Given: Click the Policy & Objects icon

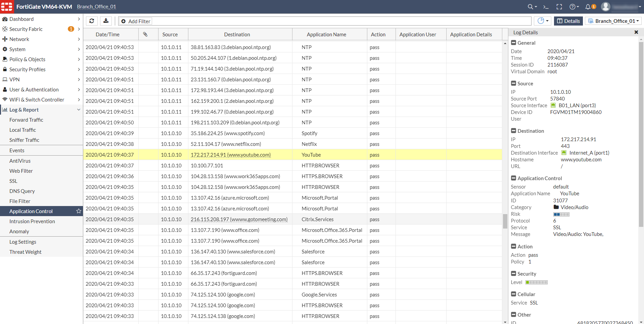Looking at the screenshot, I should 5,59.
